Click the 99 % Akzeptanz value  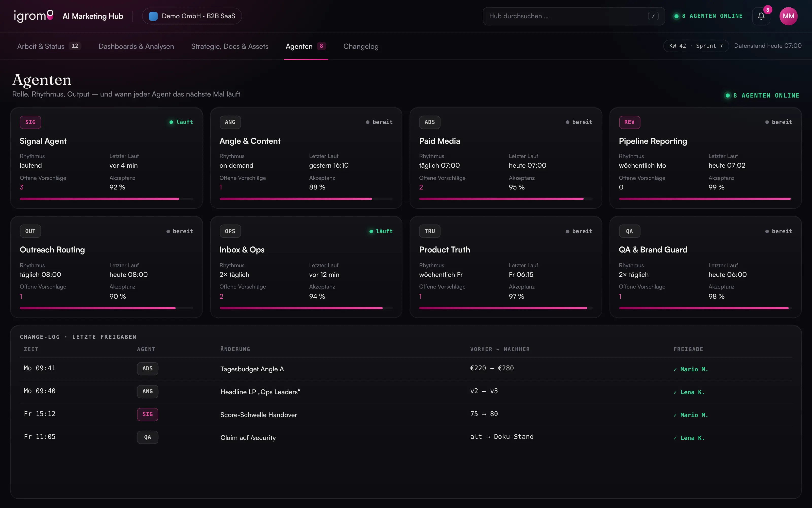pyautogui.click(x=716, y=187)
